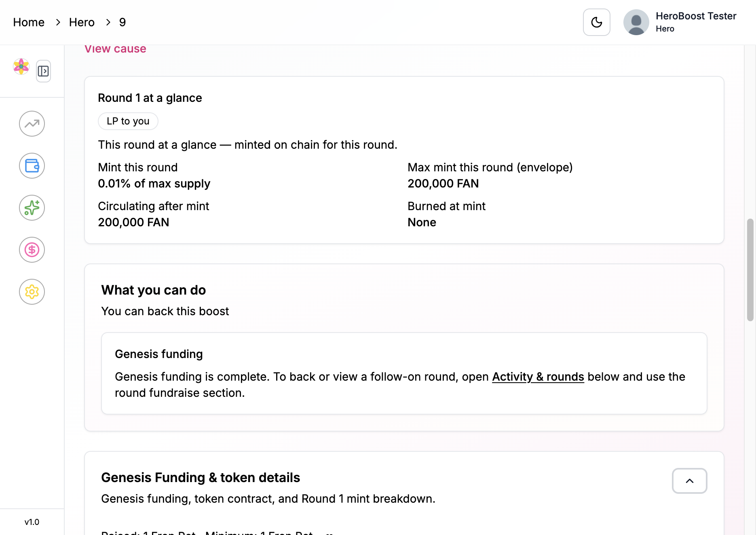756x535 pixels.
Task: Go to Home breadcrumb
Action: click(x=29, y=22)
